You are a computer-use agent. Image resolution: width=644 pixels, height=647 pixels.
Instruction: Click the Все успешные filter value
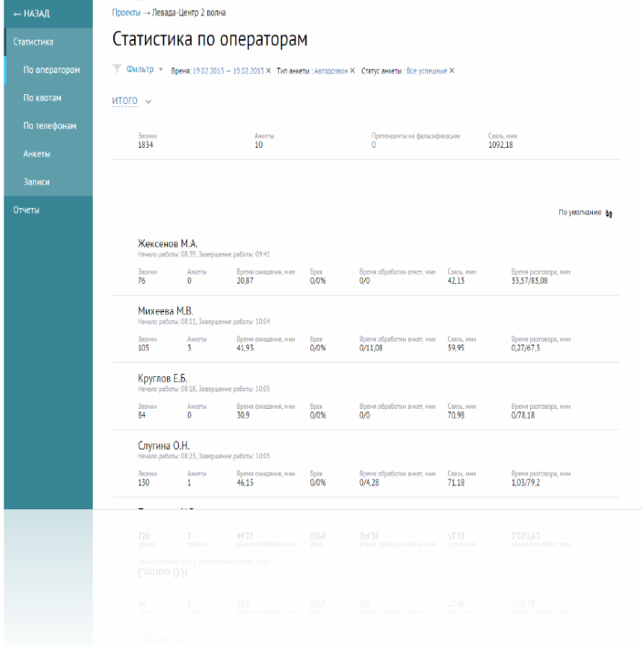pos(427,71)
